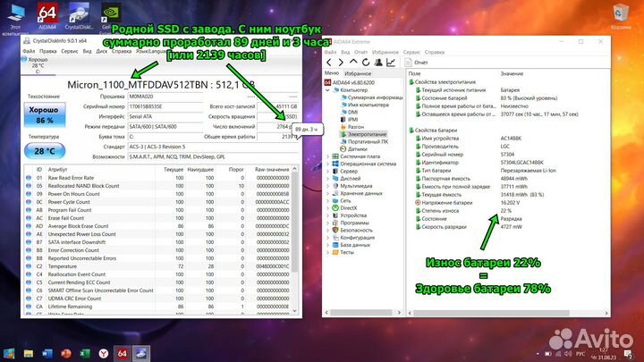
Task: Expand the Дисплей tree node
Action: (327, 179)
